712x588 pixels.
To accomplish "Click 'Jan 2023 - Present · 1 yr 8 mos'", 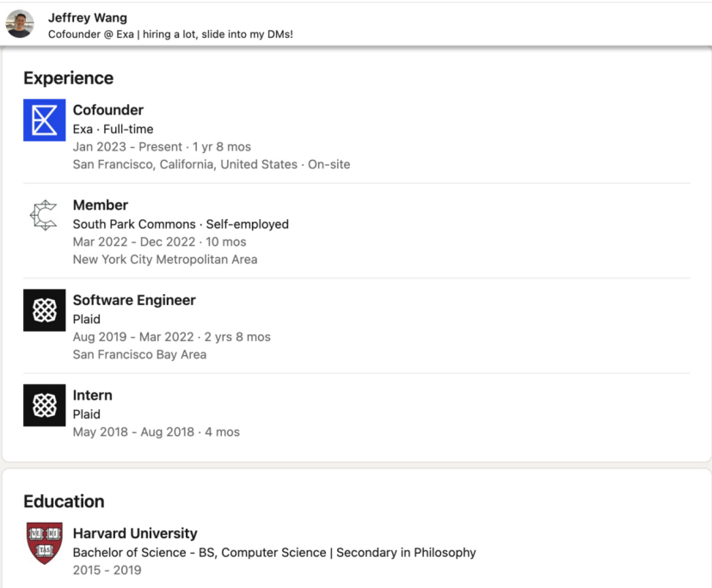I will (163, 147).
